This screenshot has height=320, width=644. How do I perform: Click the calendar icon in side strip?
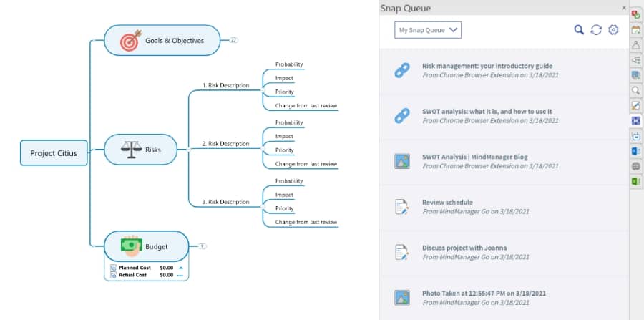click(x=635, y=30)
